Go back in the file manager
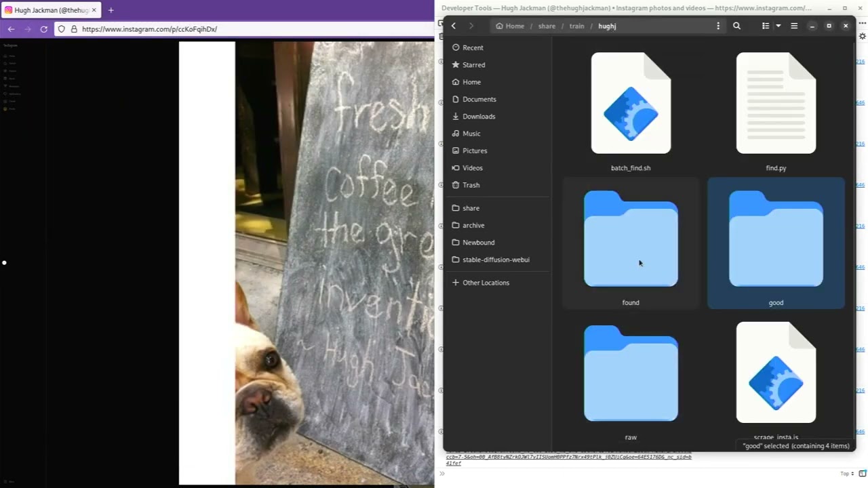The image size is (868, 488). coord(454,26)
